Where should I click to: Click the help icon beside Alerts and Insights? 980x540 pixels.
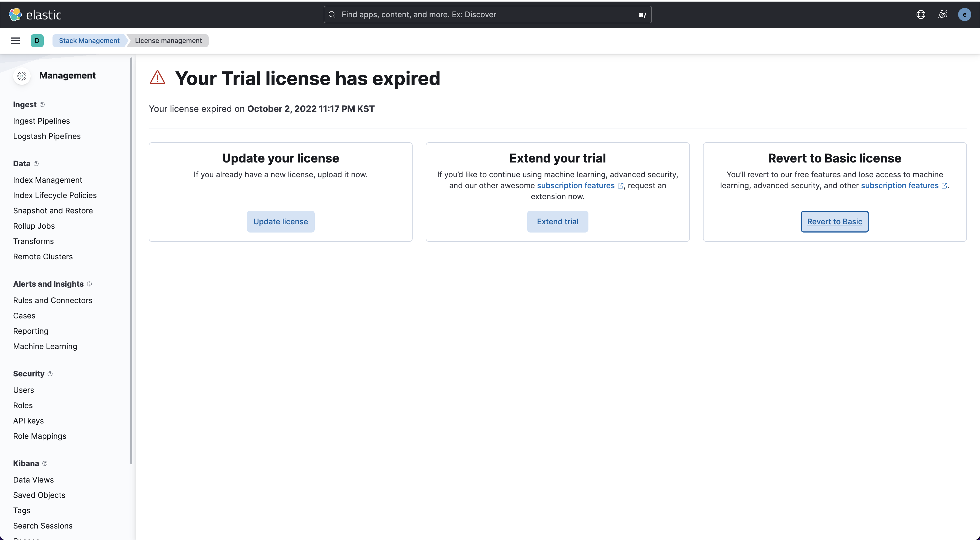click(x=89, y=284)
